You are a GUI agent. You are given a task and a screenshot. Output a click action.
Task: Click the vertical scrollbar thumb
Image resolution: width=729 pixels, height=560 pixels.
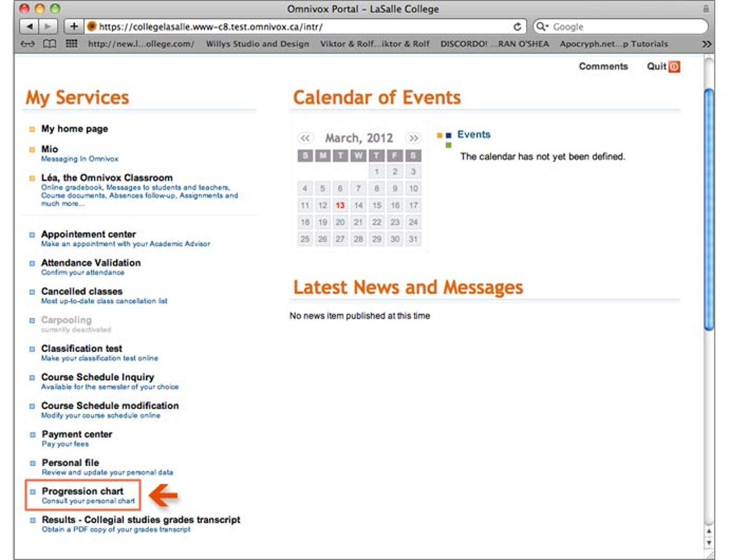pos(709,209)
